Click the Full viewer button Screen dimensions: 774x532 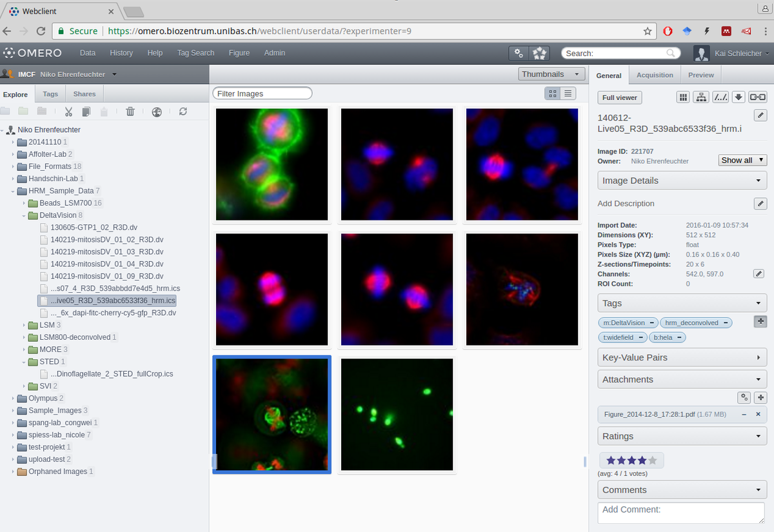click(619, 98)
